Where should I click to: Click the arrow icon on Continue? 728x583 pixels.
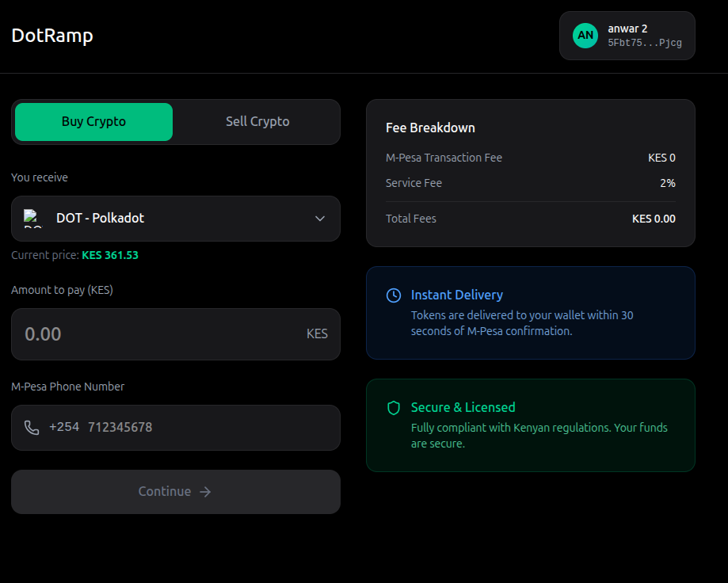point(205,492)
